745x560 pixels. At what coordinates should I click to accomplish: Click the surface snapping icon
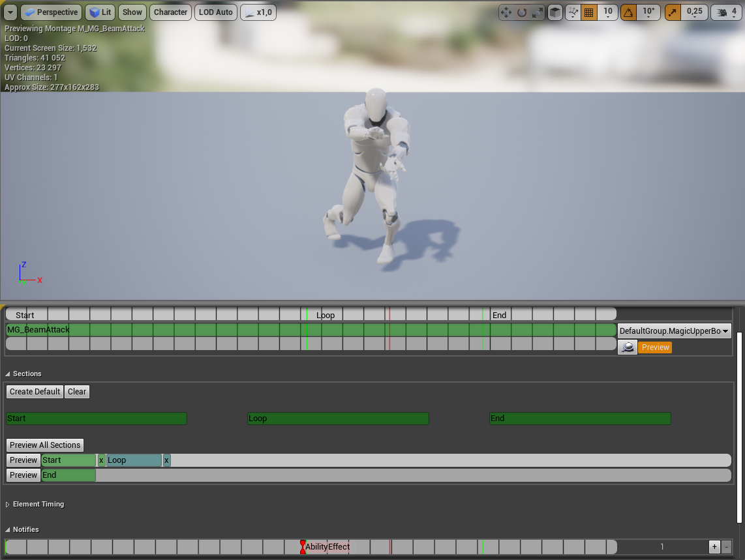573,12
